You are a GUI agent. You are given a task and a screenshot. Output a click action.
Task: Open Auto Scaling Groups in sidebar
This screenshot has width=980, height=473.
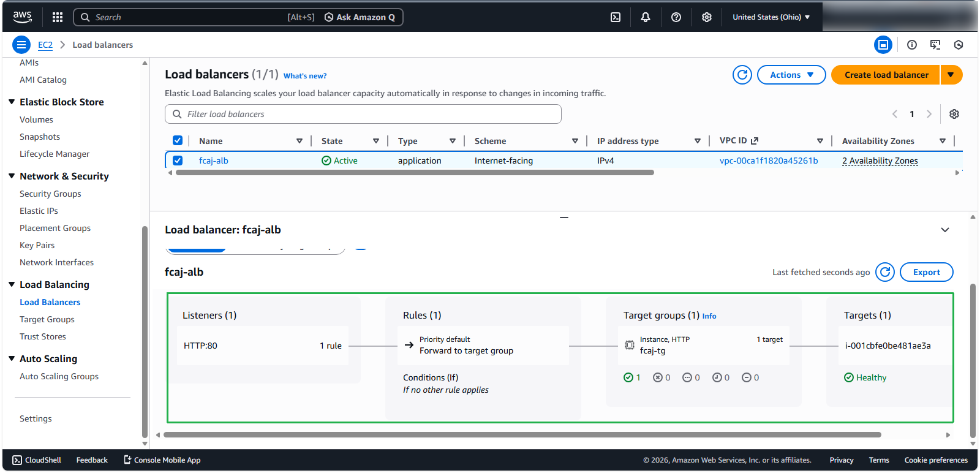point(59,376)
